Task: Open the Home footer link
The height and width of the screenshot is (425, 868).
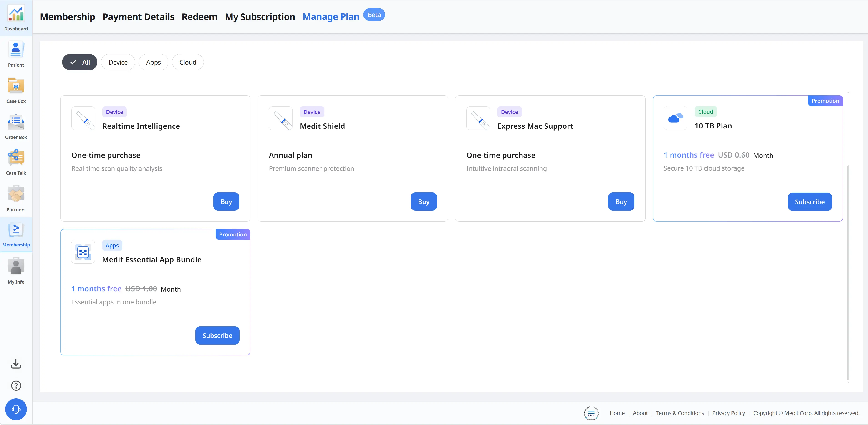Action: 617,413
